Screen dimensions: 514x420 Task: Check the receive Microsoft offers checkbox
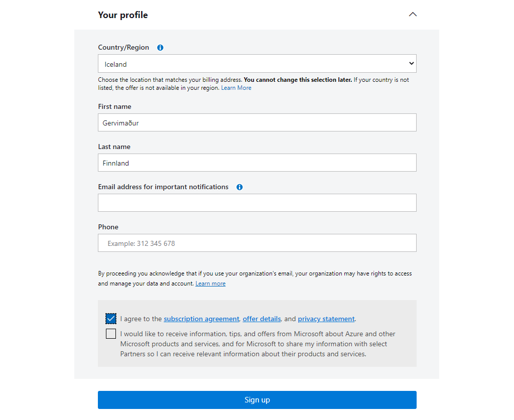111,334
